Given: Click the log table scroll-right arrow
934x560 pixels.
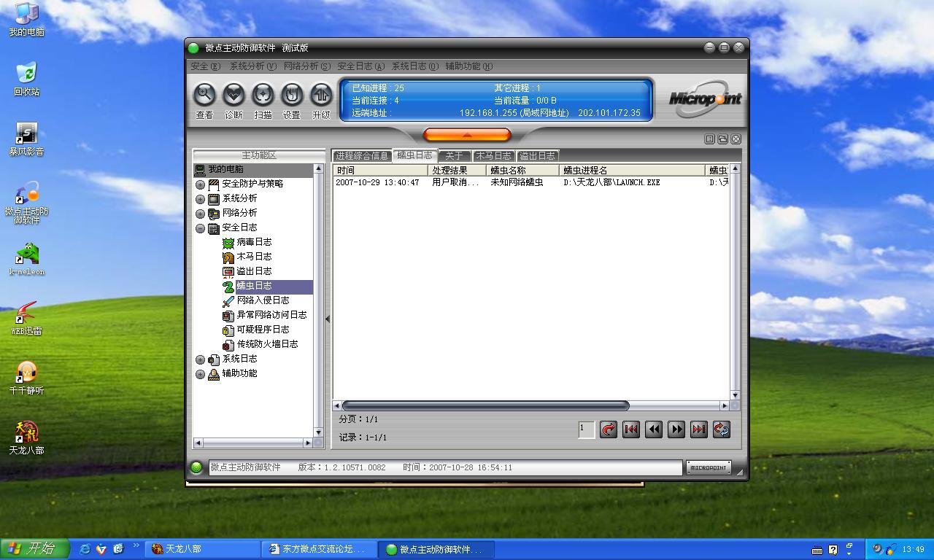Looking at the screenshot, I should tap(725, 405).
